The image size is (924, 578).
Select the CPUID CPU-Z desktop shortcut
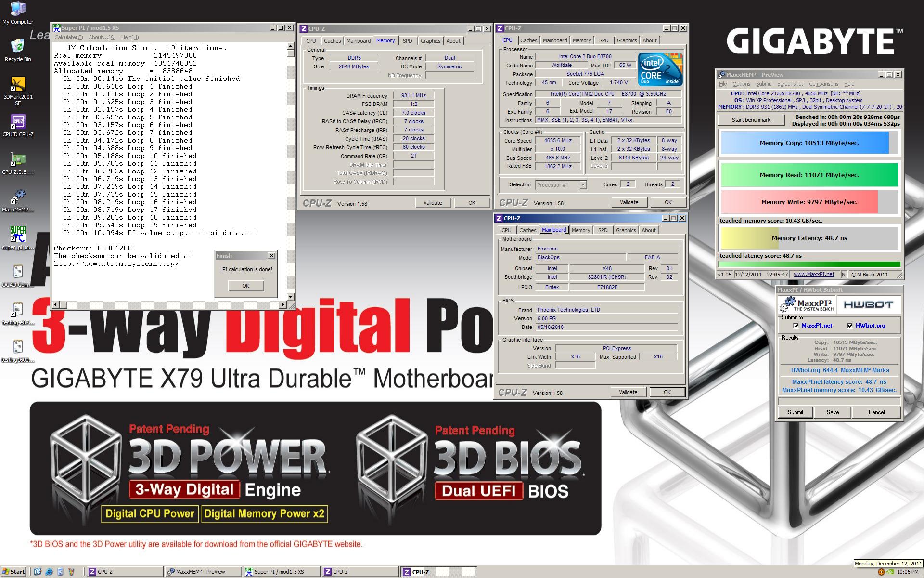pos(18,126)
